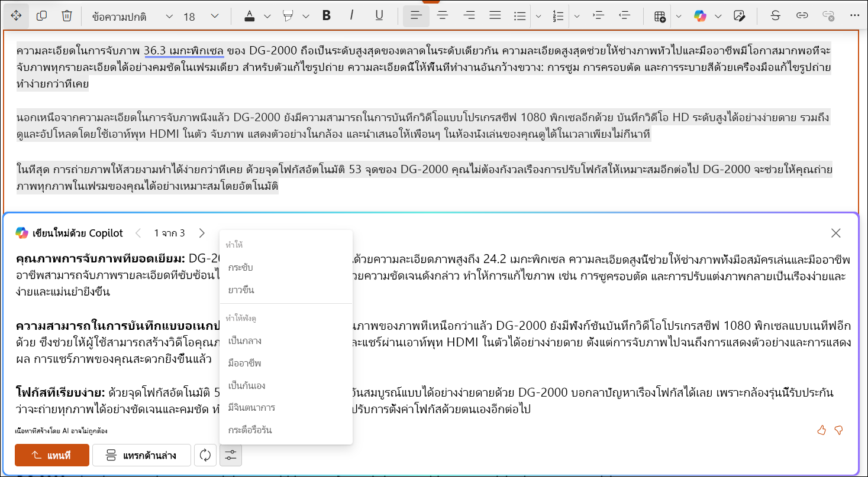Click the Copilot icon in toolbar
The height and width of the screenshot is (477, 868).
click(700, 16)
